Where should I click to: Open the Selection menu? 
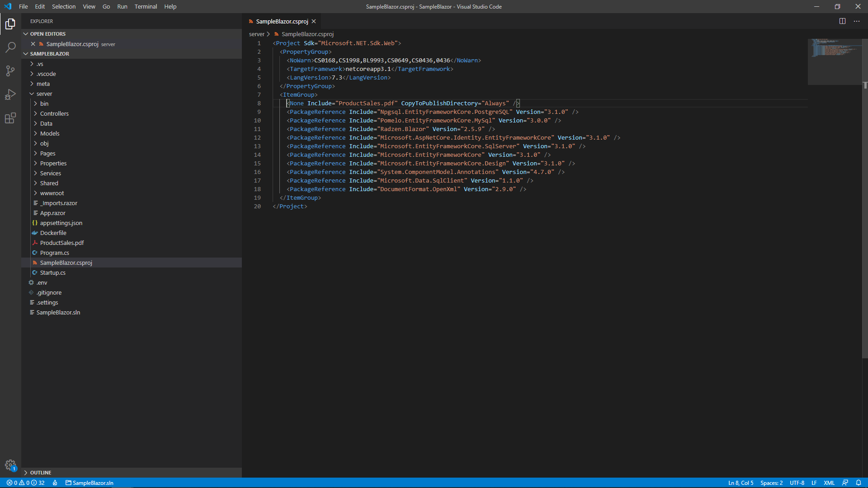coord(64,6)
